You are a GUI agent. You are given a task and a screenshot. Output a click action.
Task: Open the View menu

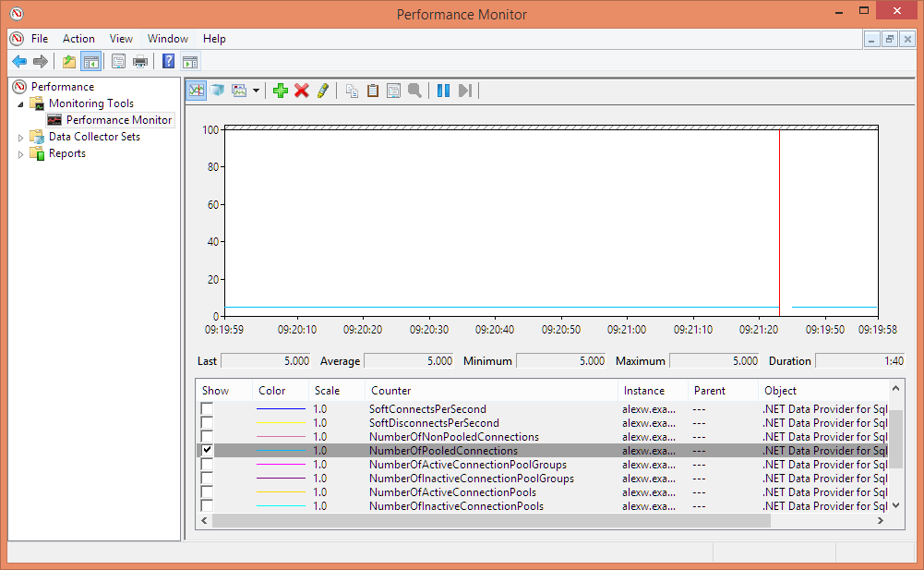point(121,39)
